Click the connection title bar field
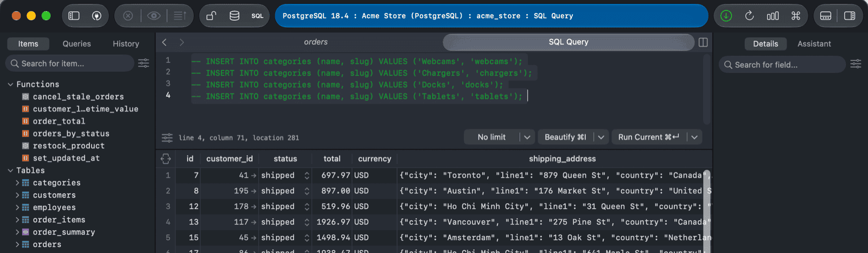 (492, 16)
